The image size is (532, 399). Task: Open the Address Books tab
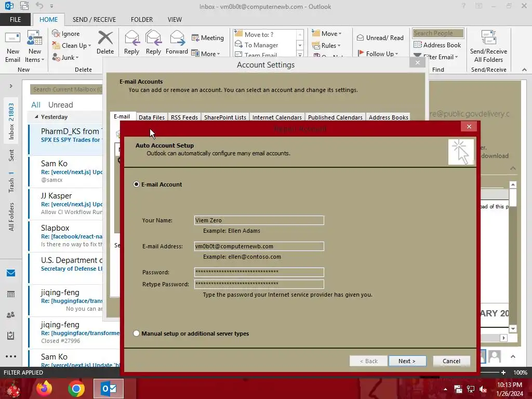pos(389,117)
